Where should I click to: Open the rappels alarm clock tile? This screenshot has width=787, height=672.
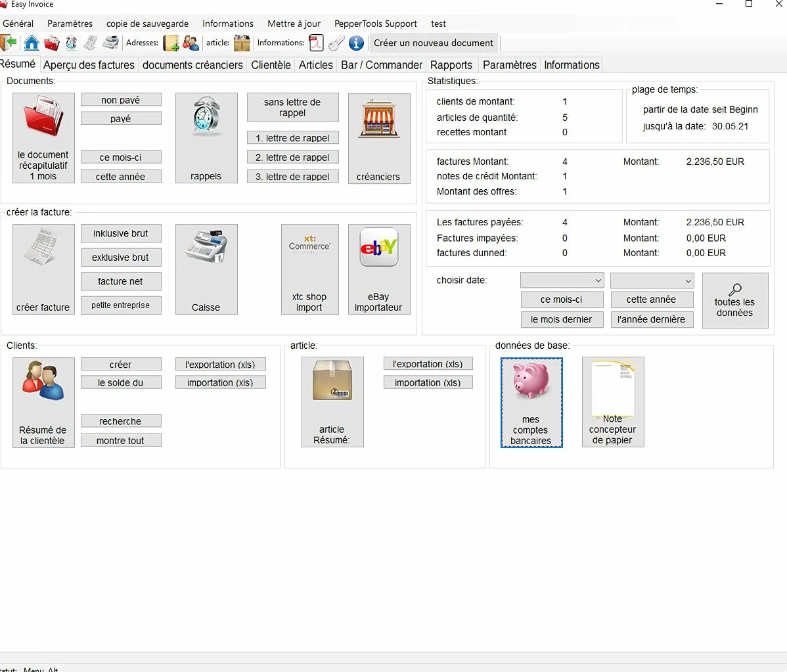coord(206,138)
